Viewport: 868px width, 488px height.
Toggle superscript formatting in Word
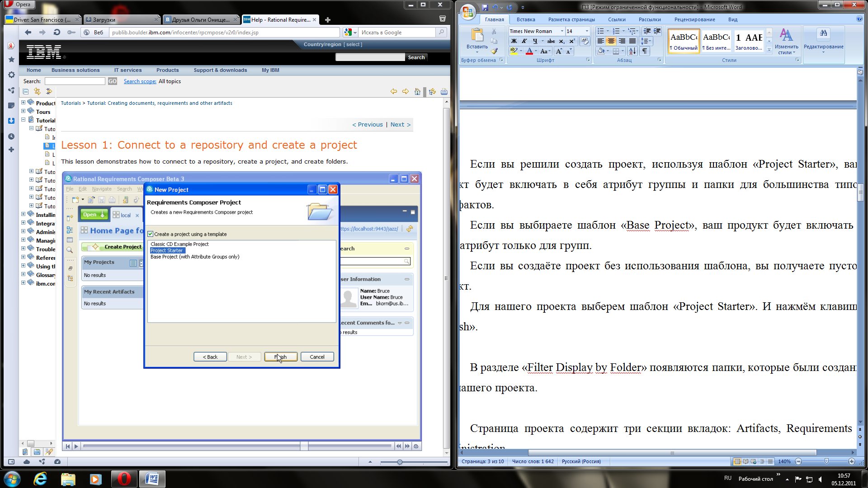click(572, 41)
